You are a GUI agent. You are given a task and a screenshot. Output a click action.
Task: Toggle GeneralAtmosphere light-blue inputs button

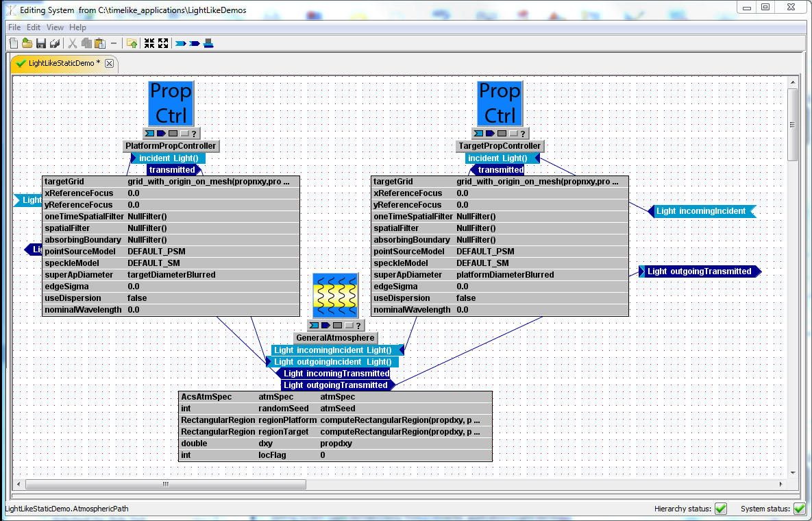[x=314, y=326]
